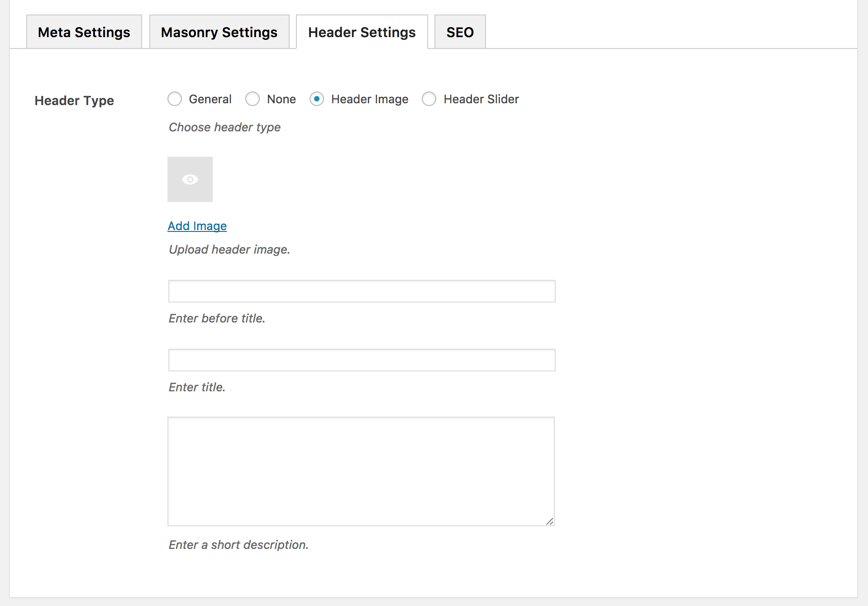
Task: Switch to the Meta Settings tab
Action: [84, 32]
